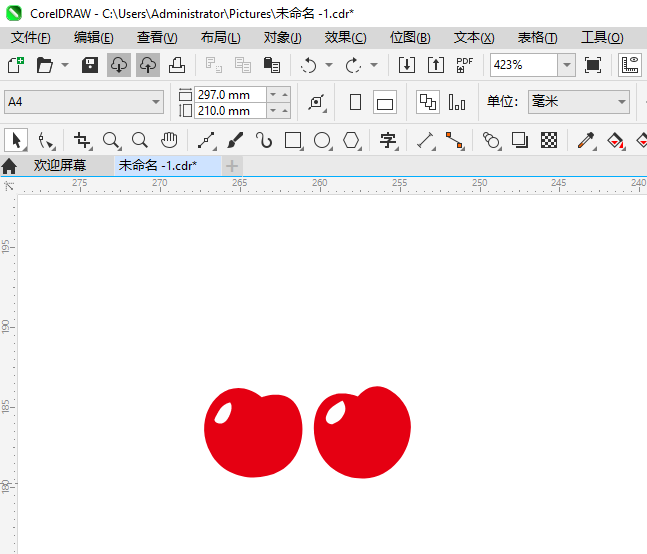The height and width of the screenshot is (554, 647).
Task: Click the Export icon
Action: [x=436, y=65]
